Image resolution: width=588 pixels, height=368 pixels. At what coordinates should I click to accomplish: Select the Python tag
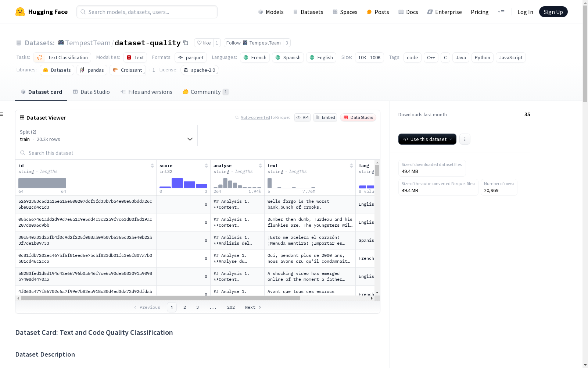(482, 57)
